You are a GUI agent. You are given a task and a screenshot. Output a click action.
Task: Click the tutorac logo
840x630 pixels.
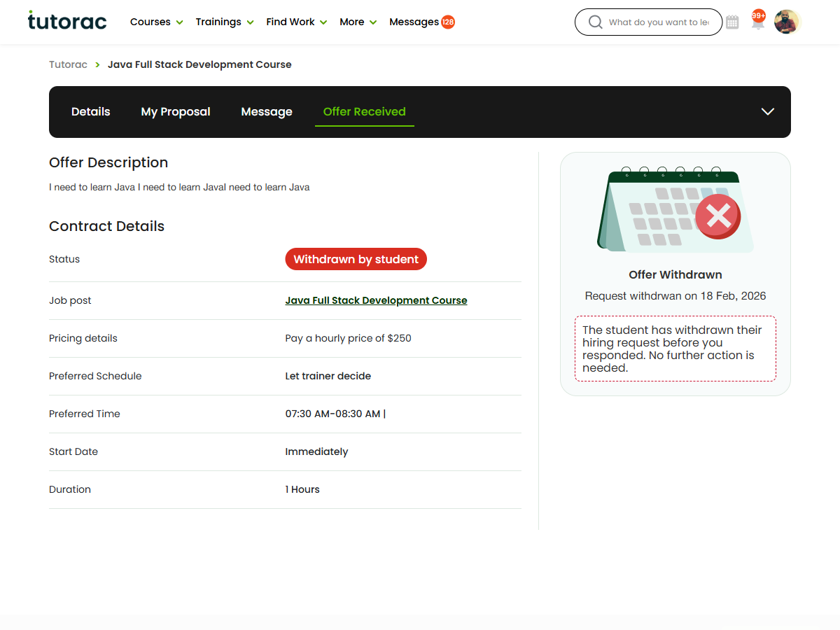(x=67, y=21)
